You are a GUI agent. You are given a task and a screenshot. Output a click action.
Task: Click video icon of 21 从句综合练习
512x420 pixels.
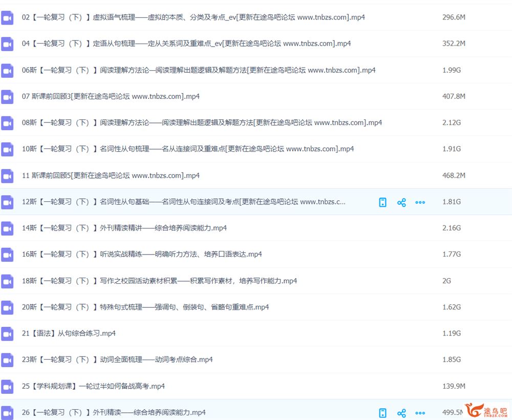pyautogui.click(x=7, y=334)
